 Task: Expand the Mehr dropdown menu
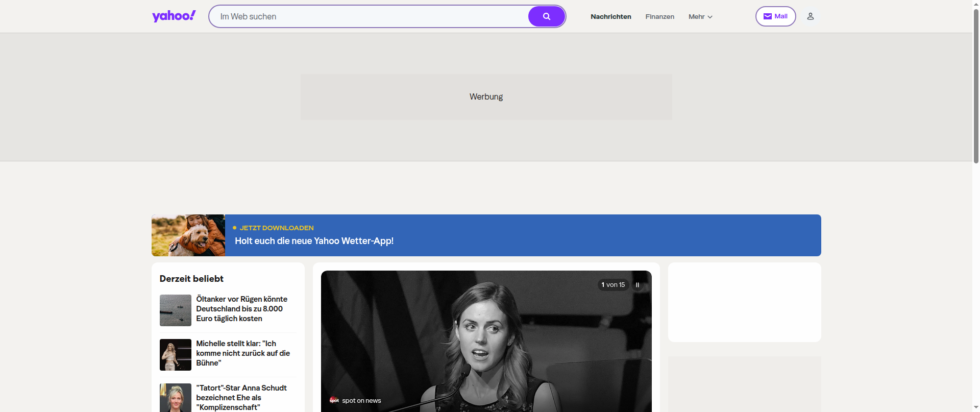[700, 17]
